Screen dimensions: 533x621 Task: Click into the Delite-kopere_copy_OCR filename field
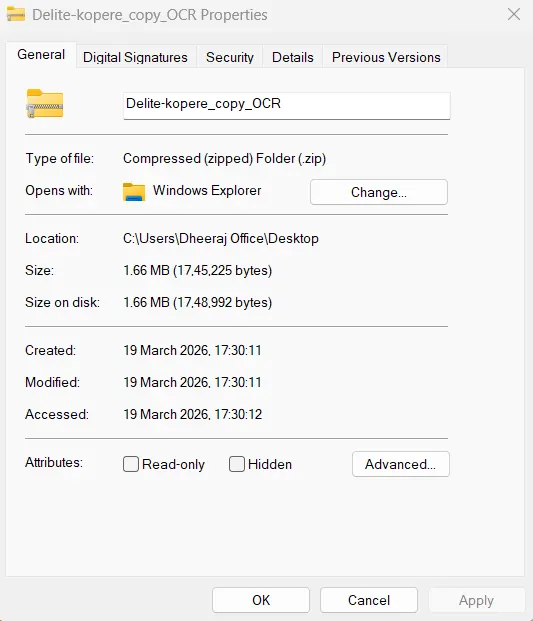click(287, 105)
